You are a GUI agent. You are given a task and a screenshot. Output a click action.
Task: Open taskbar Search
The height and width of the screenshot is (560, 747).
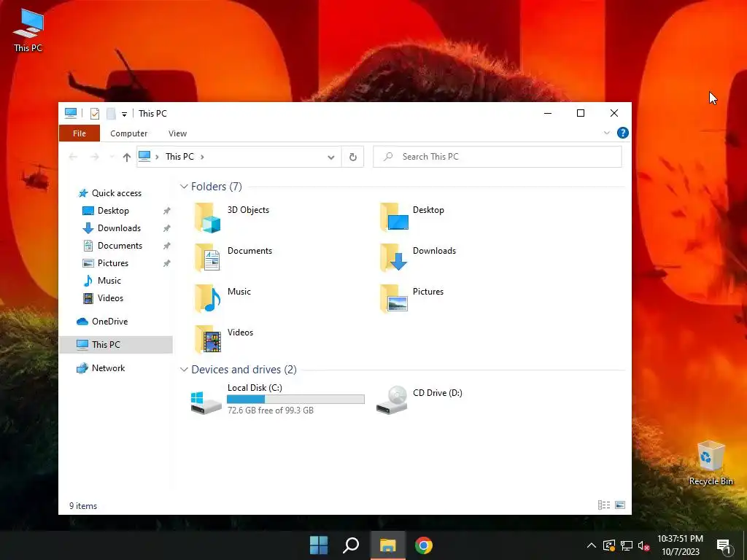tap(351, 545)
